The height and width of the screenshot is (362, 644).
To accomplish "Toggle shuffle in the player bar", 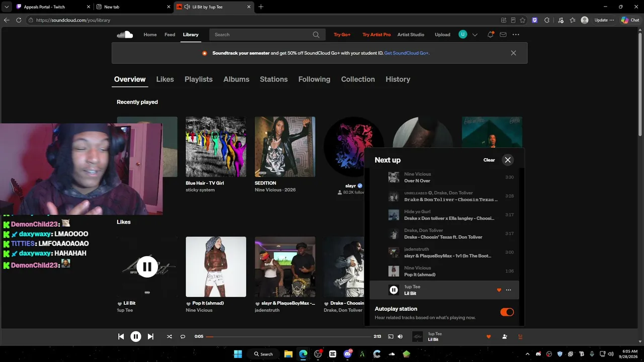I will 169,336.
